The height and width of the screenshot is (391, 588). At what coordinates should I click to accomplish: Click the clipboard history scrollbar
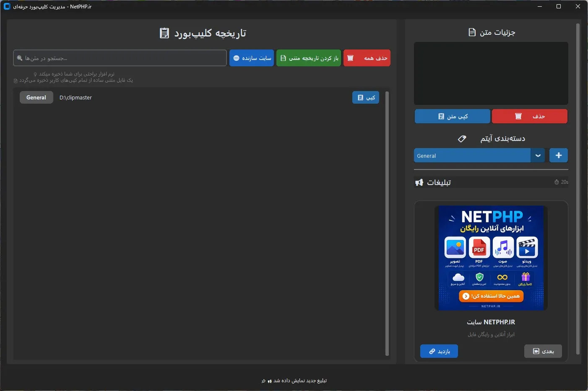387,224
